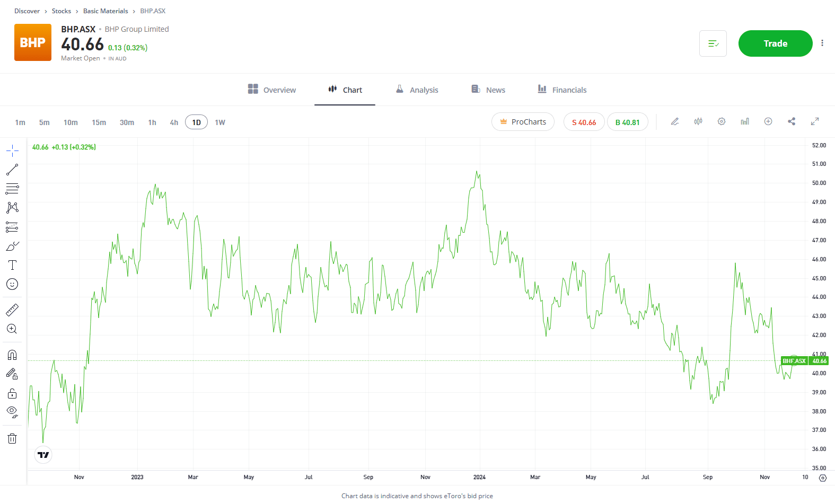Click the Sell price S 40.66 button
835x504 pixels.
coord(584,122)
